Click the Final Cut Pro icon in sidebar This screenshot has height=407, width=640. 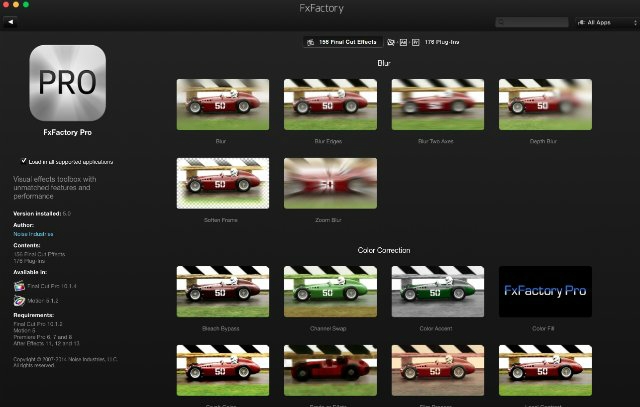coord(20,285)
